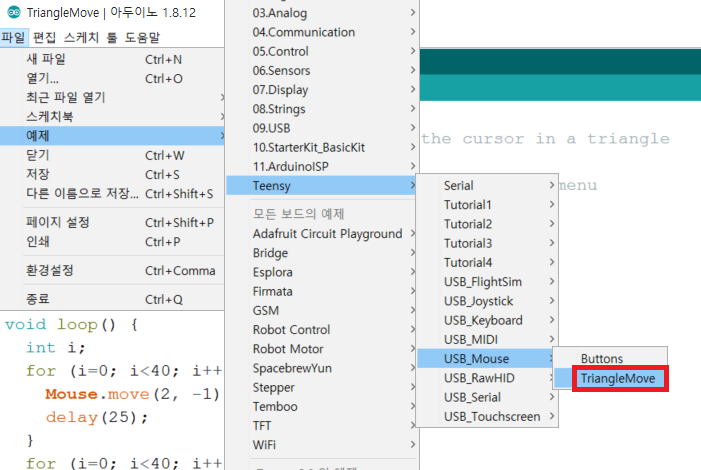Expand Tutorial4 examples submenu
Image resolution: width=701 pixels, height=470 pixels.
coord(487,263)
